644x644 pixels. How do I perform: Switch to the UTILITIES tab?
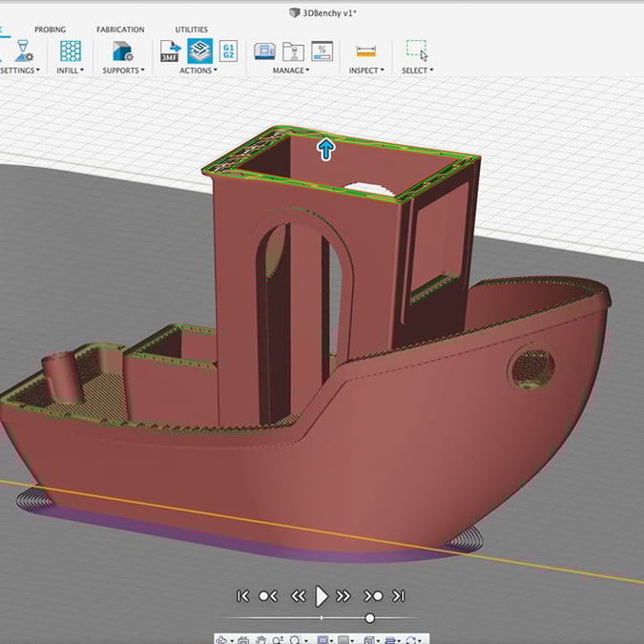pos(192,30)
